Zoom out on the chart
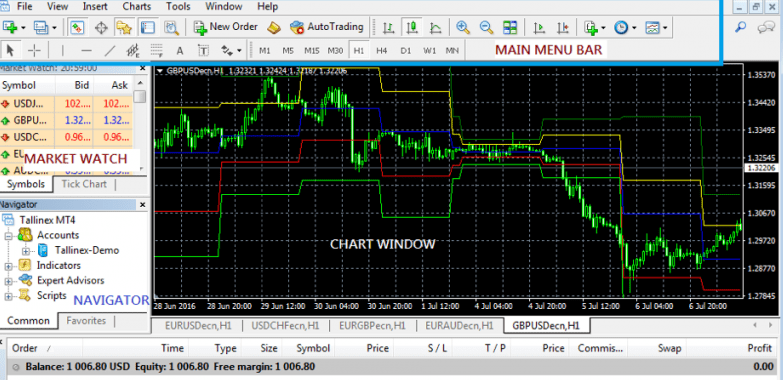Image resolution: width=783 pixels, height=380 pixels. [486, 27]
